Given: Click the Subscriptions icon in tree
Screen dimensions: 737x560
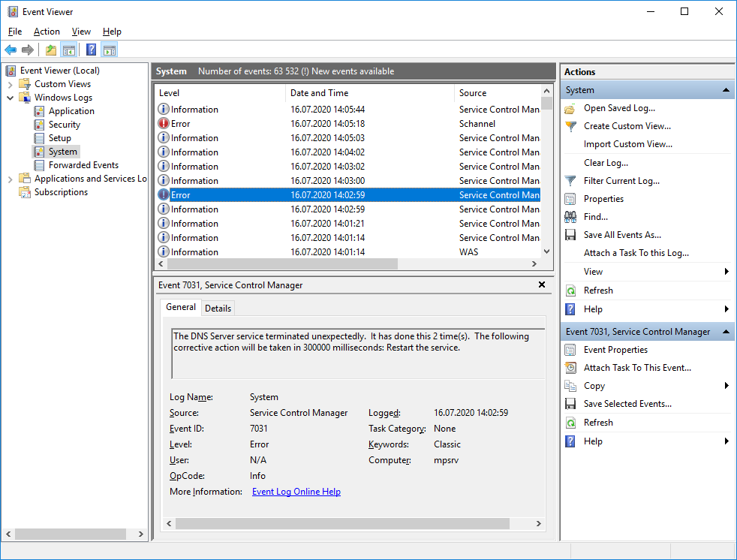Looking at the screenshot, I should (25, 192).
